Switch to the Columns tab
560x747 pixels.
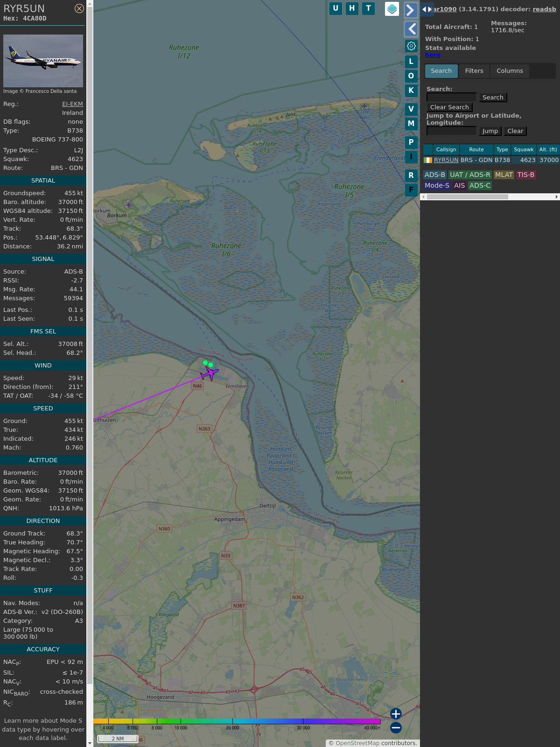(510, 71)
